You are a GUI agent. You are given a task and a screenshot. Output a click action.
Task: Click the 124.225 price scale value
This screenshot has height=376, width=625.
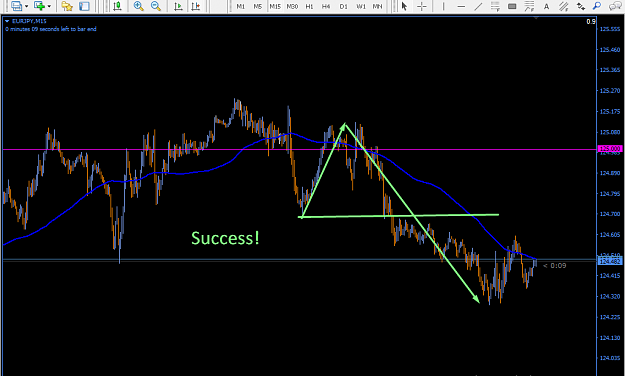[x=610, y=317]
